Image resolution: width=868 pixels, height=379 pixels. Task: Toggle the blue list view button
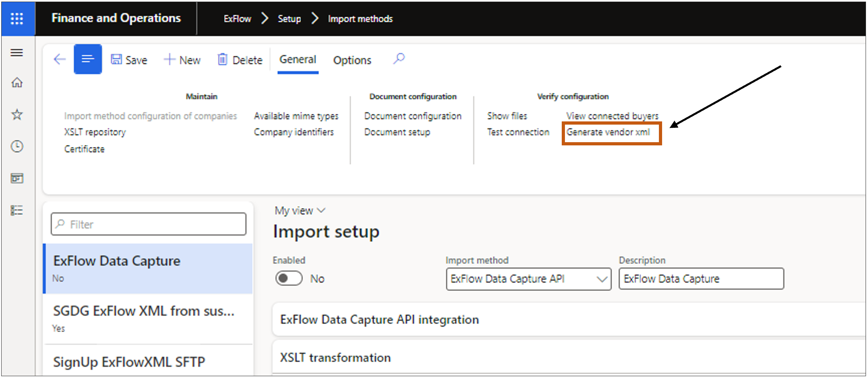88,59
